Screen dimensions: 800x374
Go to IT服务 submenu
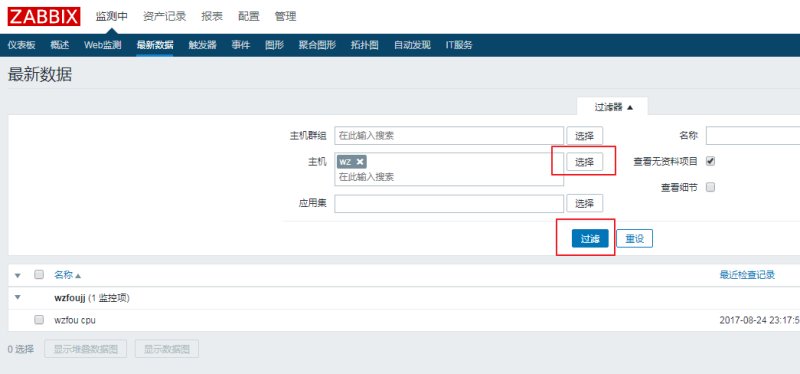(x=459, y=45)
